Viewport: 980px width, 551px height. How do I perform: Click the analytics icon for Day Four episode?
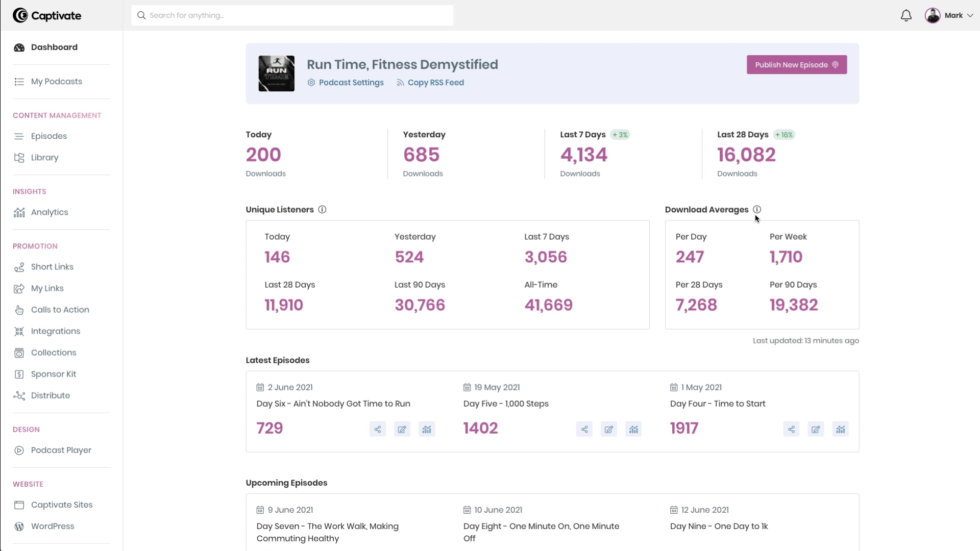pyautogui.click(x=840, y=429)
